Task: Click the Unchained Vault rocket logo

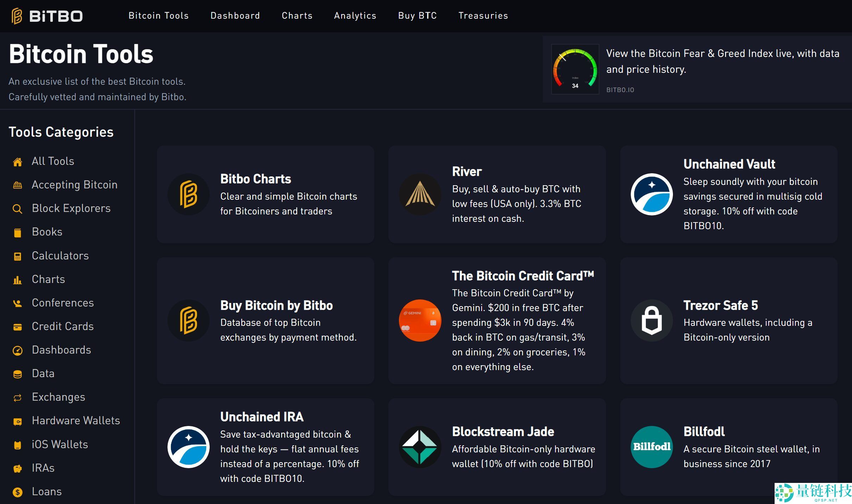Action: pyautogui.click(x=651, y=194)
